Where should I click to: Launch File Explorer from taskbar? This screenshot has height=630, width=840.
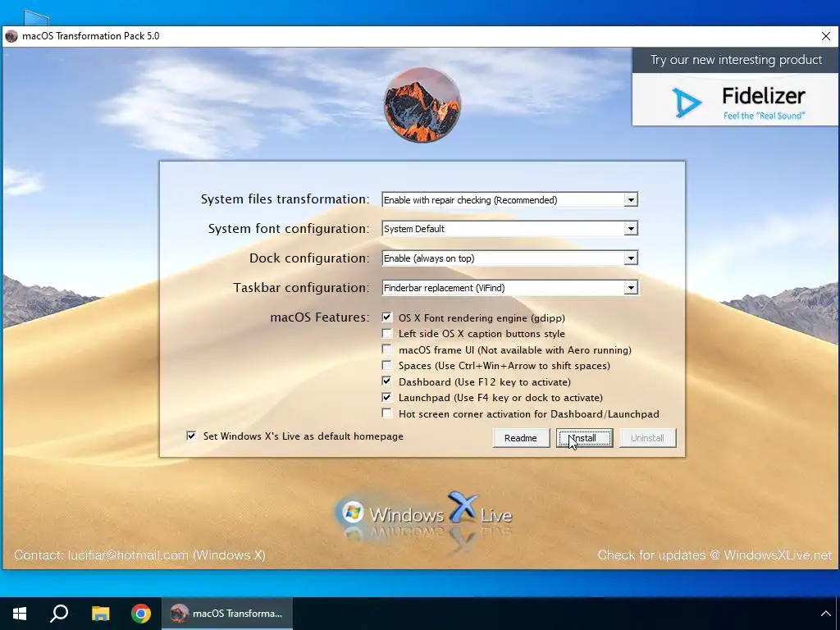(x=100, y=614)
